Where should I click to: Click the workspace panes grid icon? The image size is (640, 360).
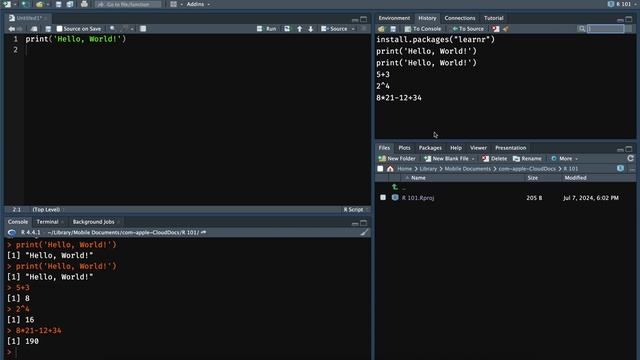173,4
